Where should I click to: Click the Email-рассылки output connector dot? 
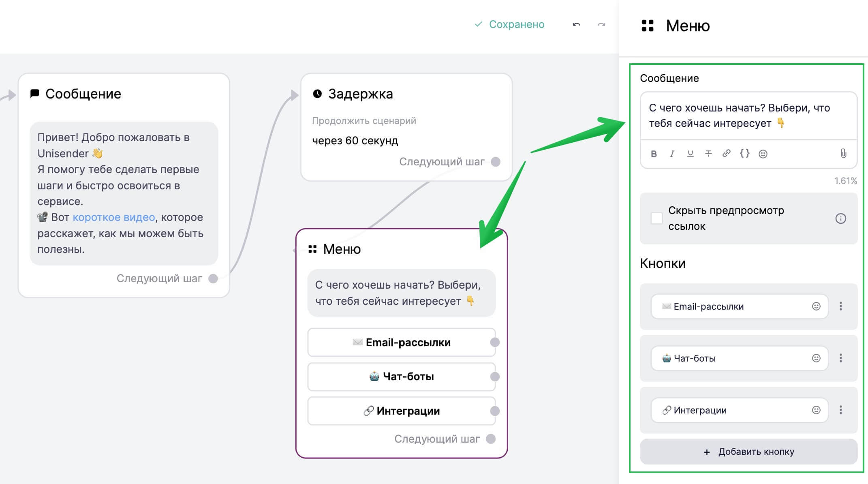tap(495, 343)
